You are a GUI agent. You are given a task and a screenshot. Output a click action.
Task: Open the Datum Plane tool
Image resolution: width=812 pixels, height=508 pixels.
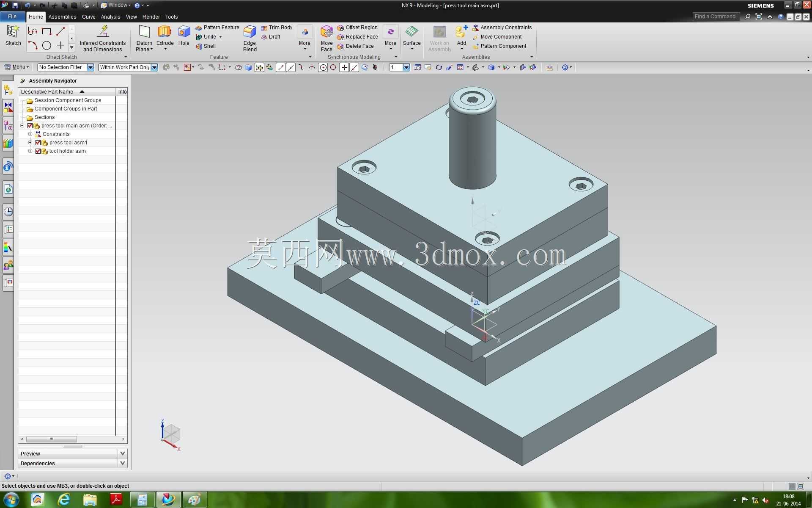pyautogui.click(x=144, y=38)
